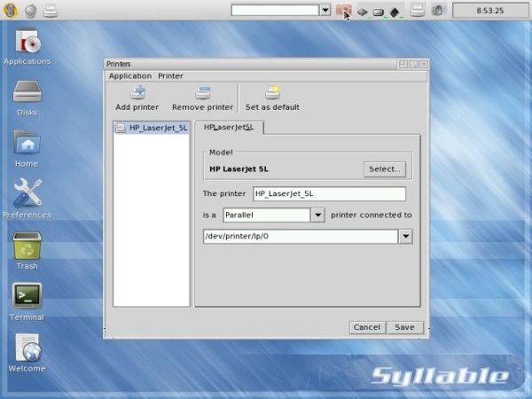Switch to the HP_LaserJet_5L tab
This screenshot has width=532, height=399.
coord(229,128)
